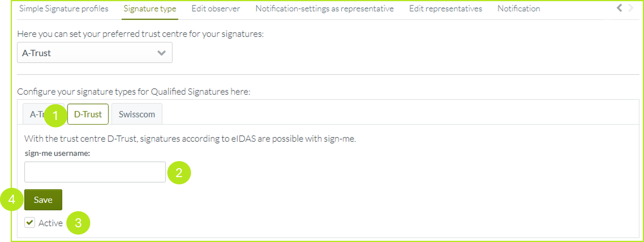644x242 pixels.
Task: Go to the Edit representatives tab
Action: 445,9
